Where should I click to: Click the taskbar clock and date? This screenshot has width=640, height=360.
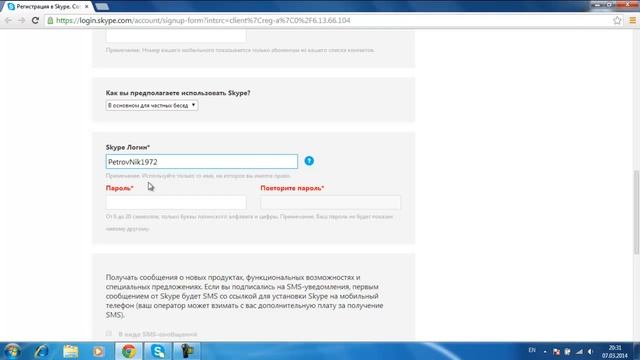tap(615, 351)
